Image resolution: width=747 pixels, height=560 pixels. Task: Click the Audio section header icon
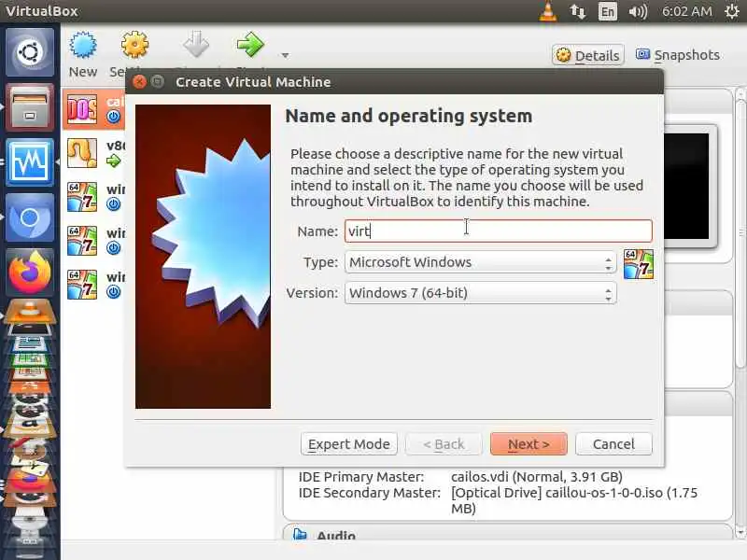coord(300,535)
